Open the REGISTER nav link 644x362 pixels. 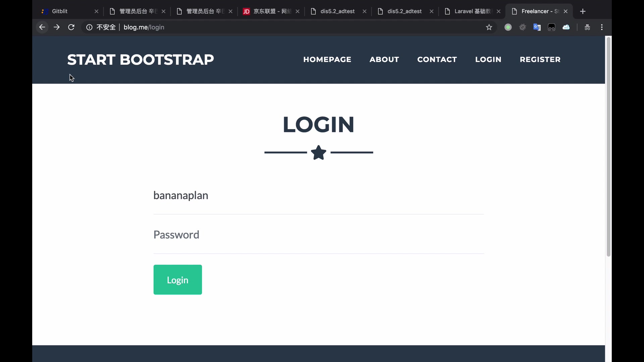[540, 59]
